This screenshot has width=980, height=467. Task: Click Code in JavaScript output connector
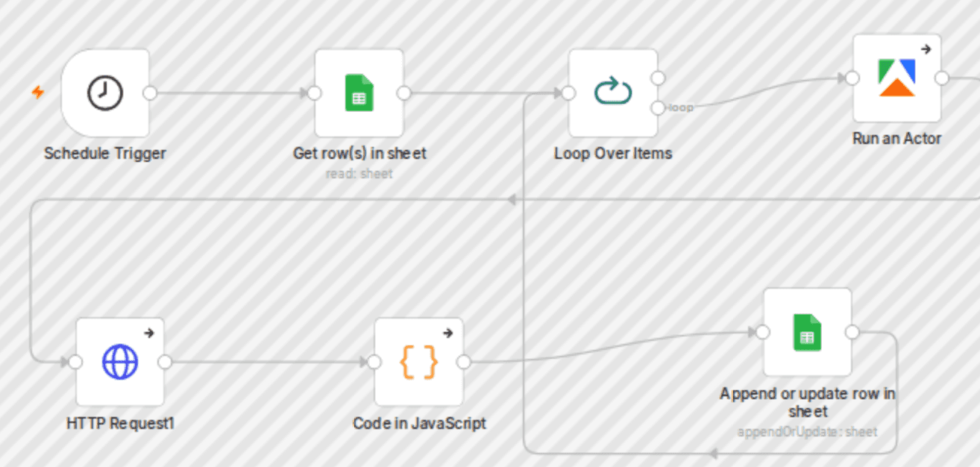click(x=463, y=362)
